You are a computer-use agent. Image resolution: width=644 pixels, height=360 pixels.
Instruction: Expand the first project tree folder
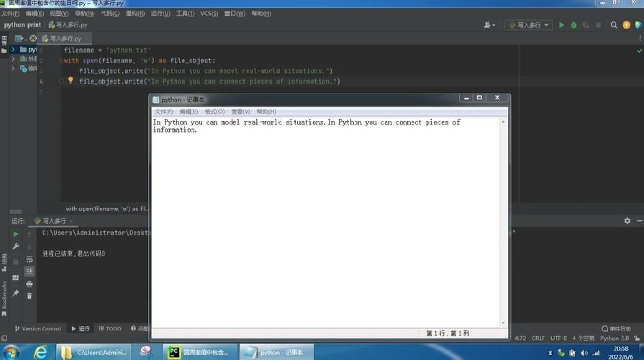coord(13,50)
